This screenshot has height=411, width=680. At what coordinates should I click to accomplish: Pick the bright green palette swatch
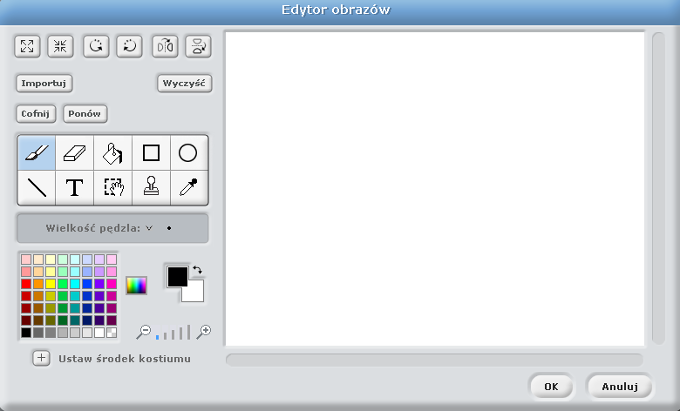coord(63,284)
